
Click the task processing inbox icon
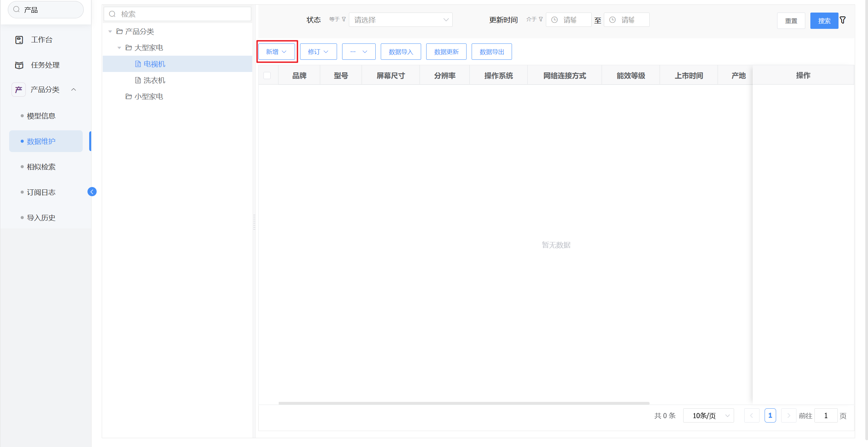pos(19,65)
